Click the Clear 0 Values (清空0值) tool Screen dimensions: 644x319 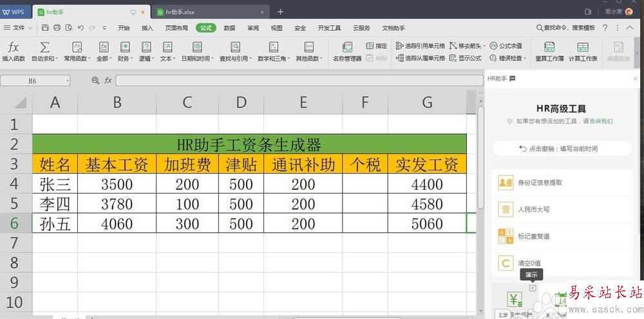tap(562, 263)
